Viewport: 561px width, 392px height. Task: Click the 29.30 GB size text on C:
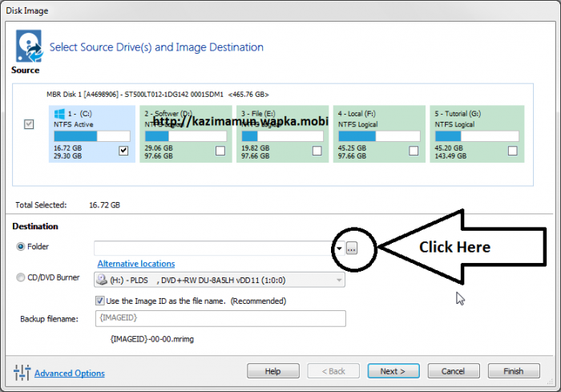pos(67,156)
